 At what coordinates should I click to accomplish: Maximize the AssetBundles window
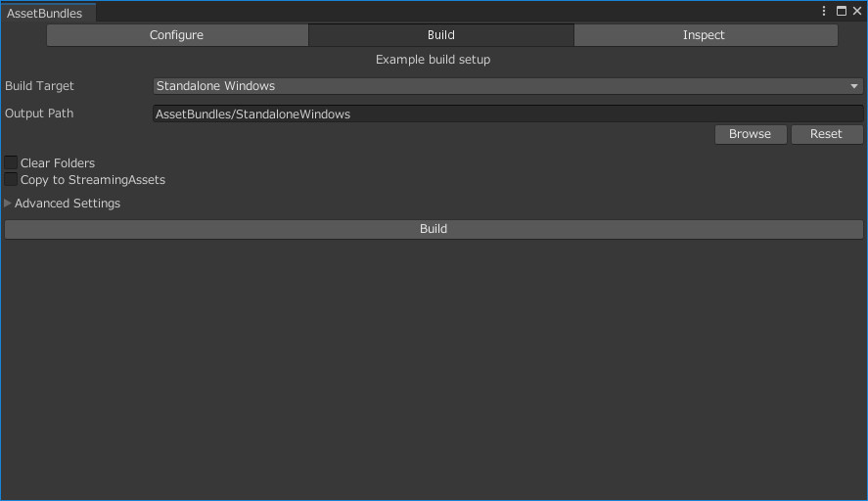pos(842,11)
